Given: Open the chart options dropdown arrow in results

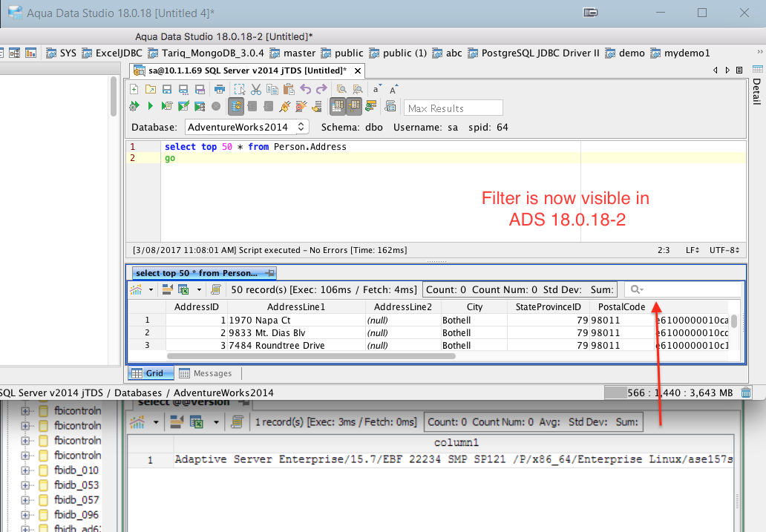Looking at the screenshot, I should [151, 289].
